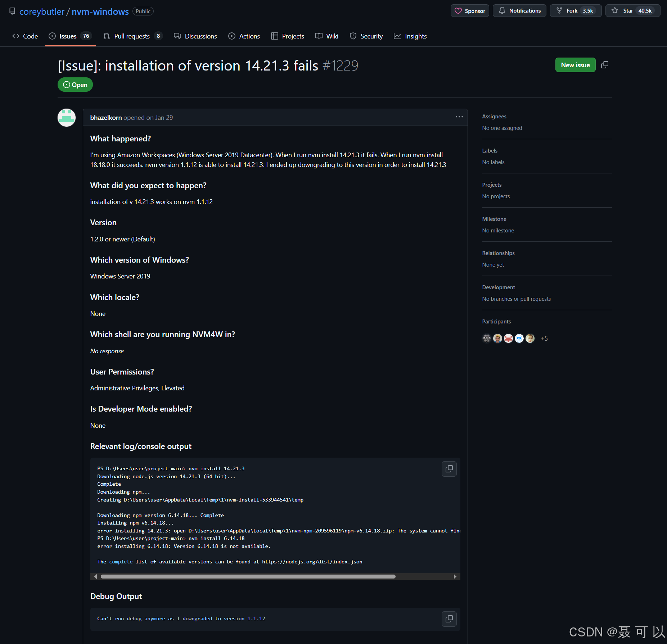Open the bhazelkorn author link
Viewport: 667px width, 644px height.
(106, 118)
